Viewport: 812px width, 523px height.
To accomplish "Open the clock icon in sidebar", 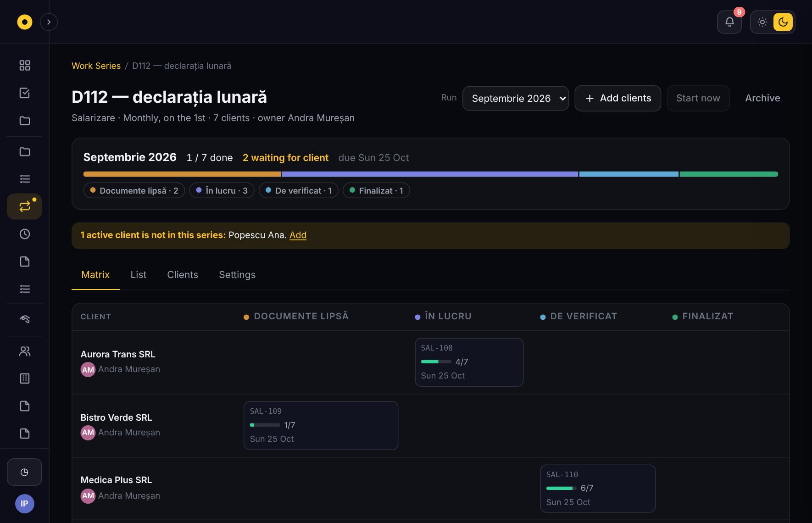I will [x=25, y=234].
